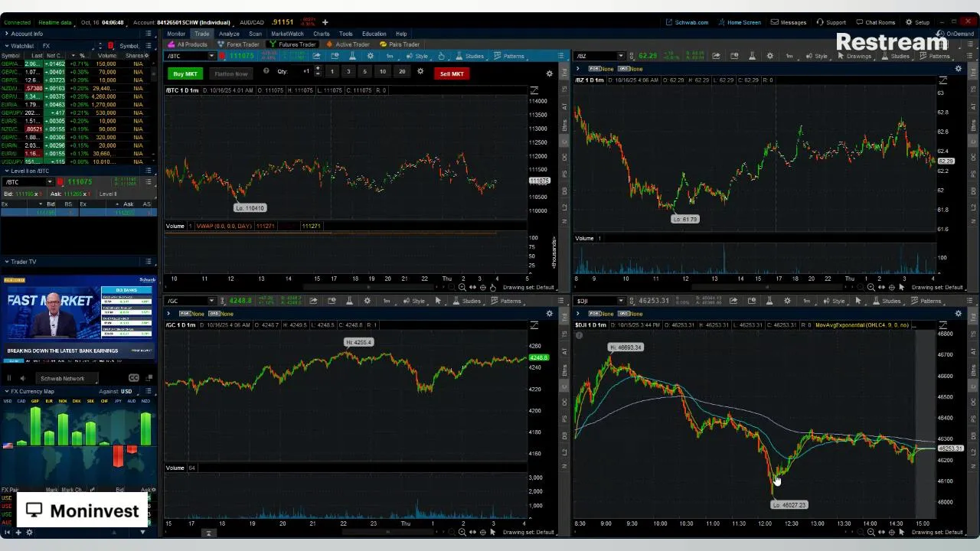The width and height of the screenshot is (980, 551).
Task: Switch to the Monitor tab
Action: 176,34
